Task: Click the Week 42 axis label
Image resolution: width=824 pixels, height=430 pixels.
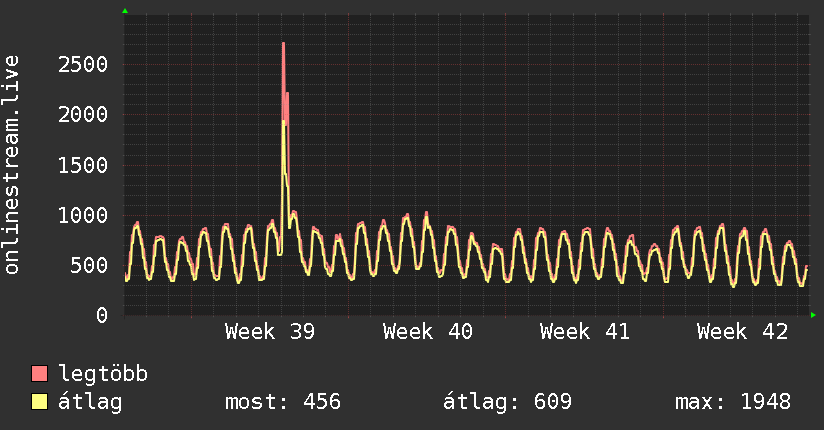Action: (x=743, y=332)
